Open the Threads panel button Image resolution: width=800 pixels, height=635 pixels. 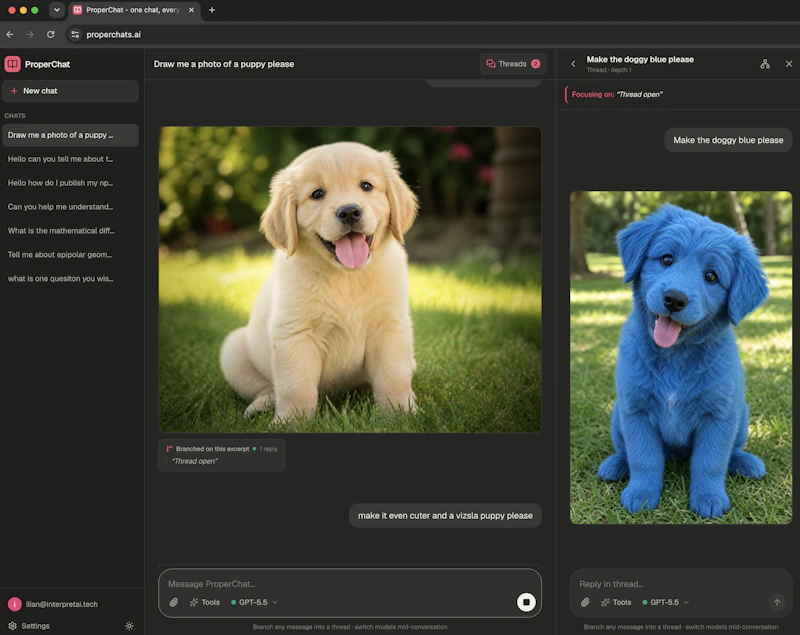point(513,64)
